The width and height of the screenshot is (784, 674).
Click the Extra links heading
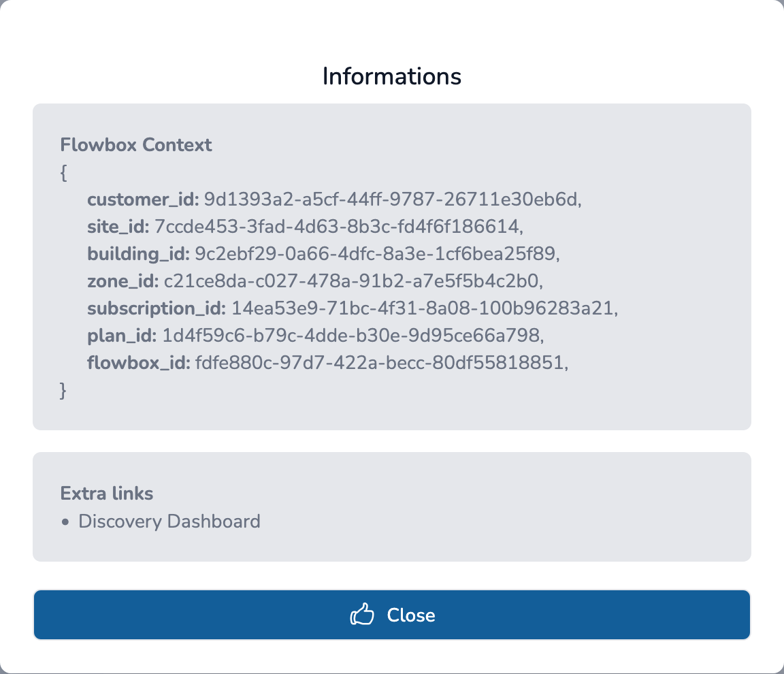click(107, 493)
